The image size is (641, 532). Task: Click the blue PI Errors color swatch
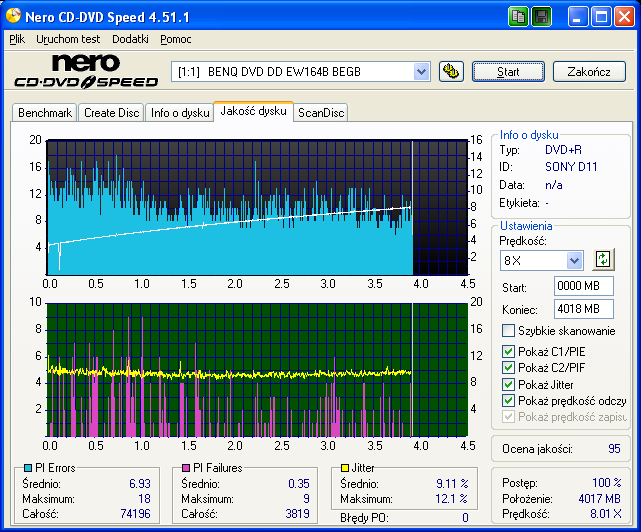(x=28, y=468)
